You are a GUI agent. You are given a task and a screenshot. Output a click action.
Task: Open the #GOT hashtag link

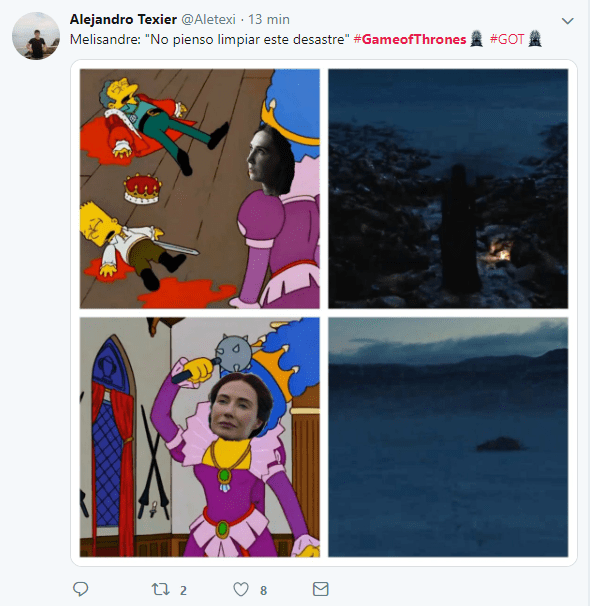pyautogui.click(x=507, y=39)
